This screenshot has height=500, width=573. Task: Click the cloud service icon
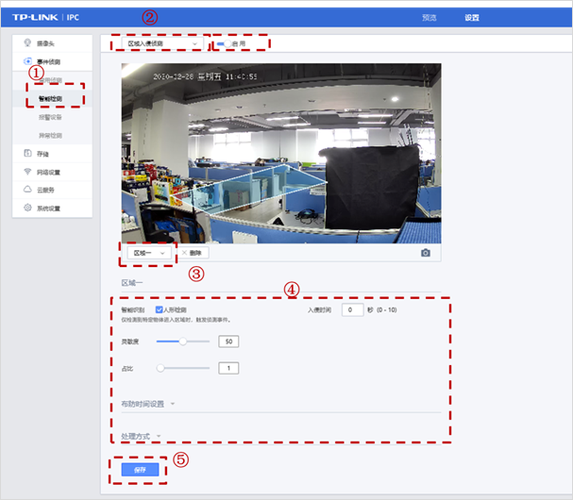click(27, 189)
